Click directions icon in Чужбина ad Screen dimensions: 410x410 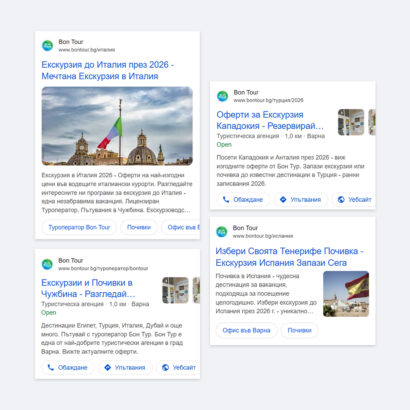107,367
